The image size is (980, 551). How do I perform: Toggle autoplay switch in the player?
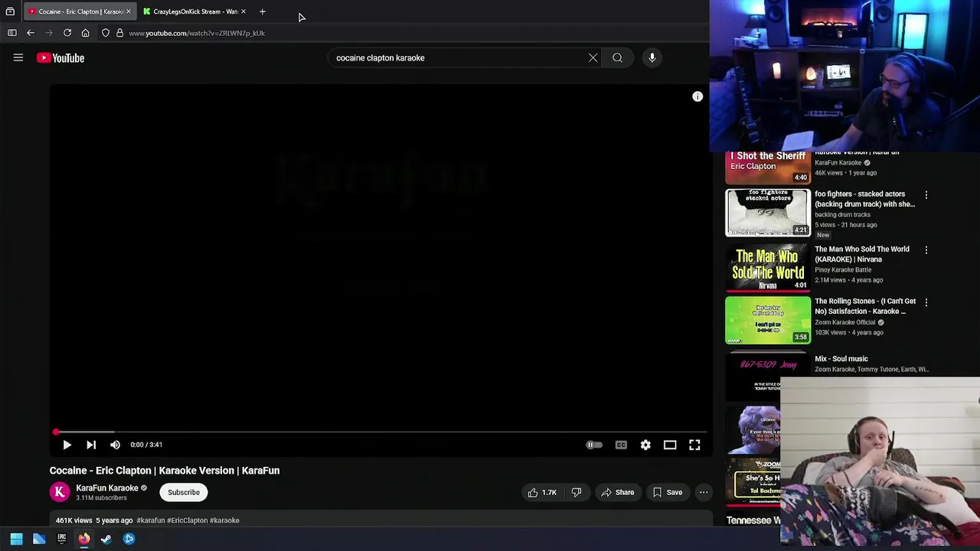point(594,445)
